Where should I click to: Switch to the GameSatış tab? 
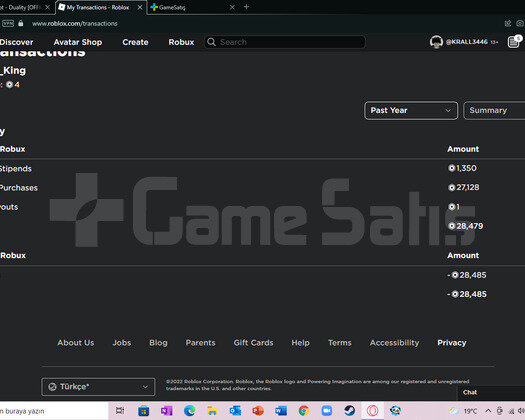point(193,7)
